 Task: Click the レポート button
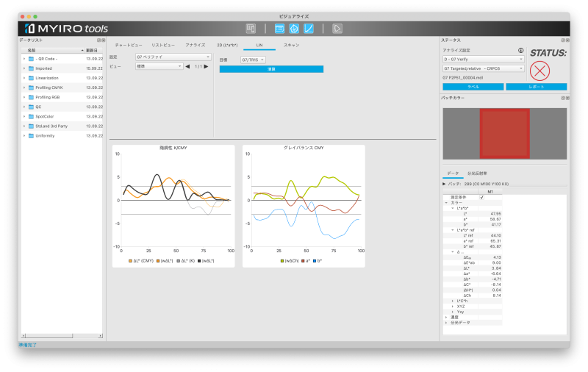(537, 87)
